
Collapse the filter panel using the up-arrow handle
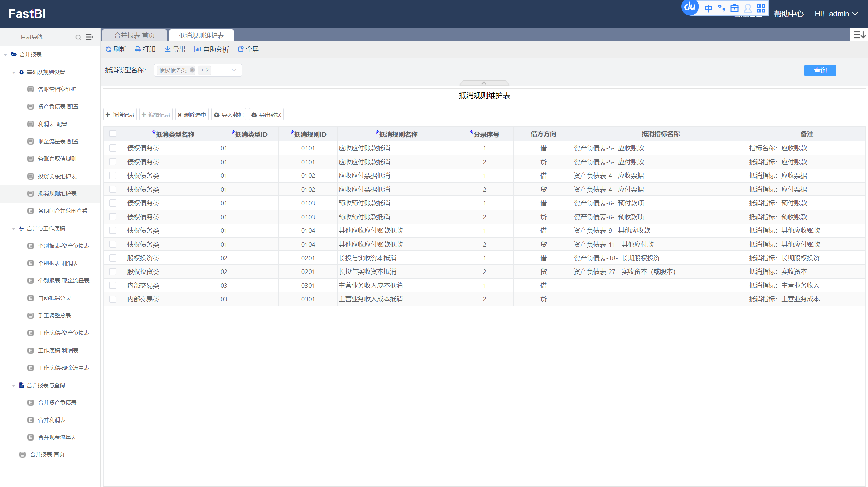[484, 83]
